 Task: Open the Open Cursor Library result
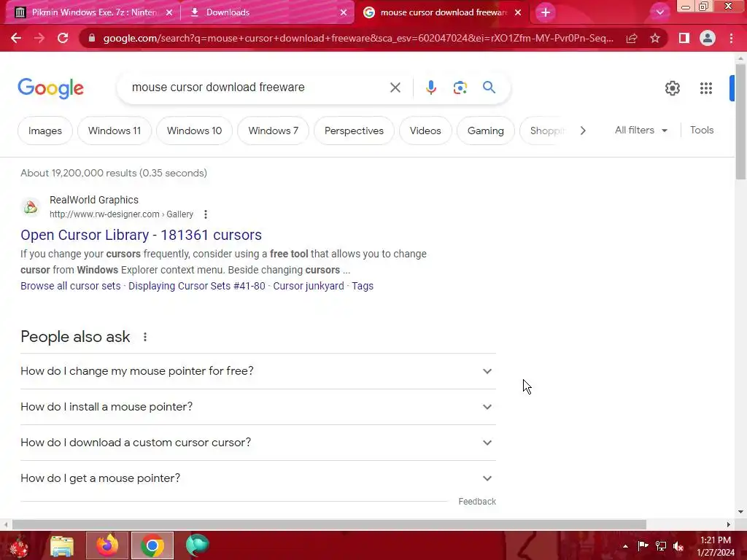141,235
